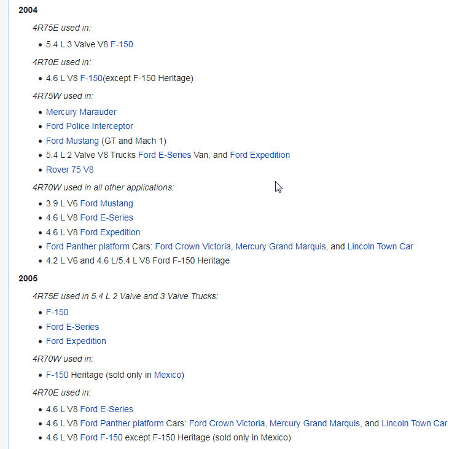Screen dimensions: 476x449
Task: Open Ford E-Series link under 2005 4R70E
Action: coord(106,409)
